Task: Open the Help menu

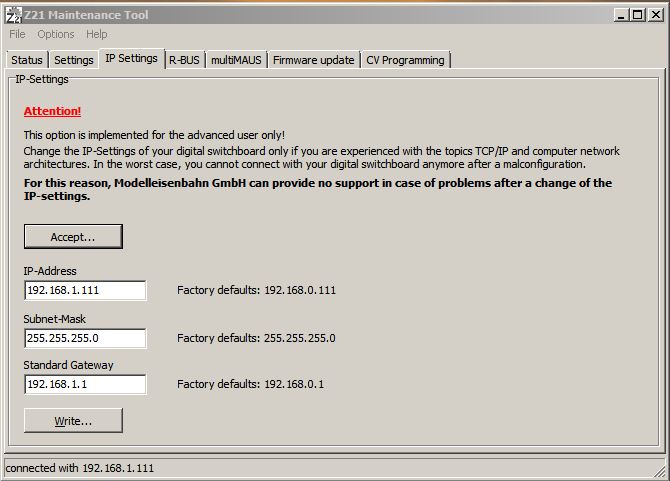Action: point(97,34)
